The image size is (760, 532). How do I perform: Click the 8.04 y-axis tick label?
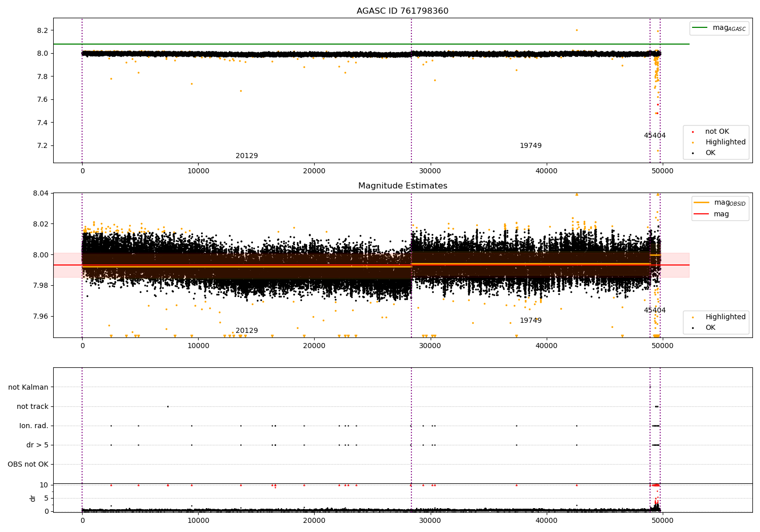point(41,194)
